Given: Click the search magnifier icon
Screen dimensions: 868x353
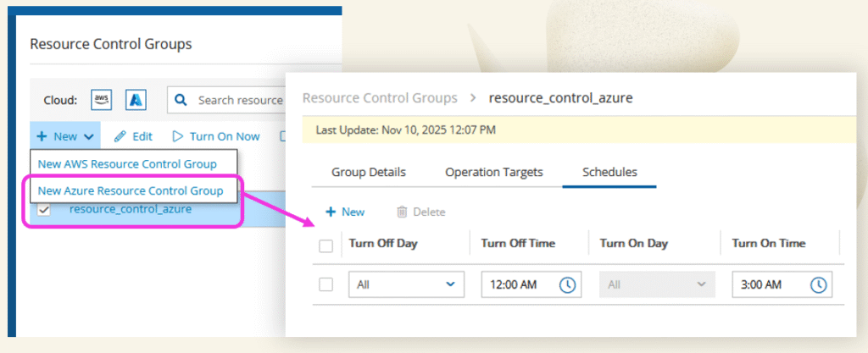Looking at the screenshot, I should 181,100.
